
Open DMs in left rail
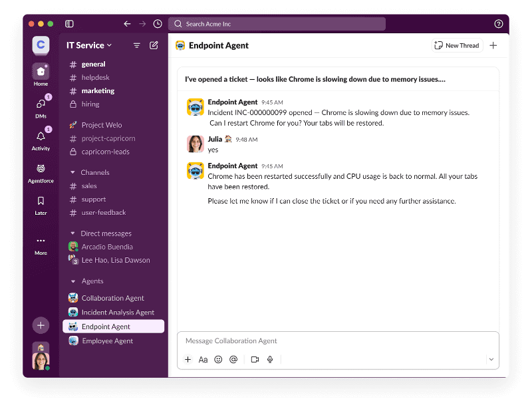(41, 107)
